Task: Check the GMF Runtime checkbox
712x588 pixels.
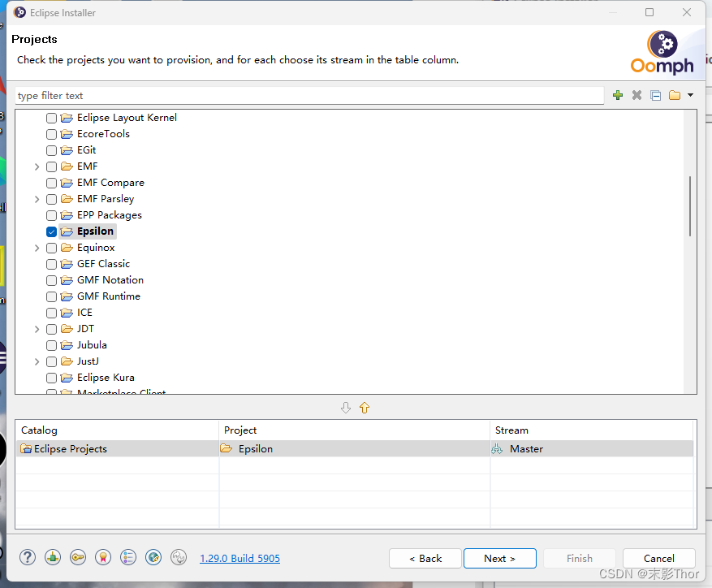Action: 51,296
